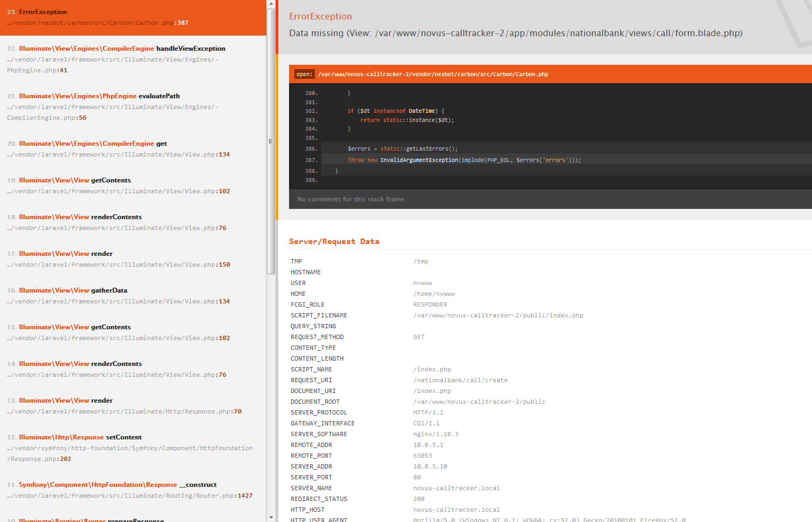Image resolution: width=812 pixels, height=522 pixels.
Task: Open frame 18 View renderContents
Action: click(x=133, y=222)
